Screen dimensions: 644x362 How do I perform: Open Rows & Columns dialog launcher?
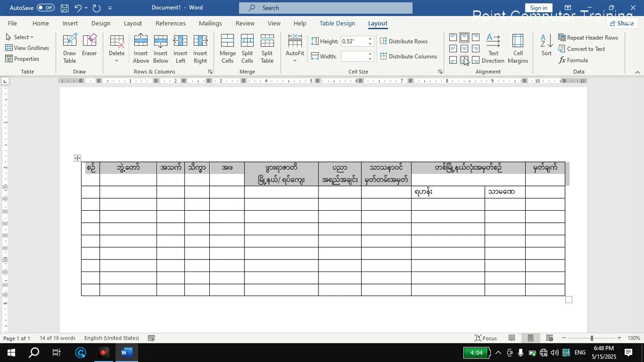pyautogui.click(x=210, y=72)
